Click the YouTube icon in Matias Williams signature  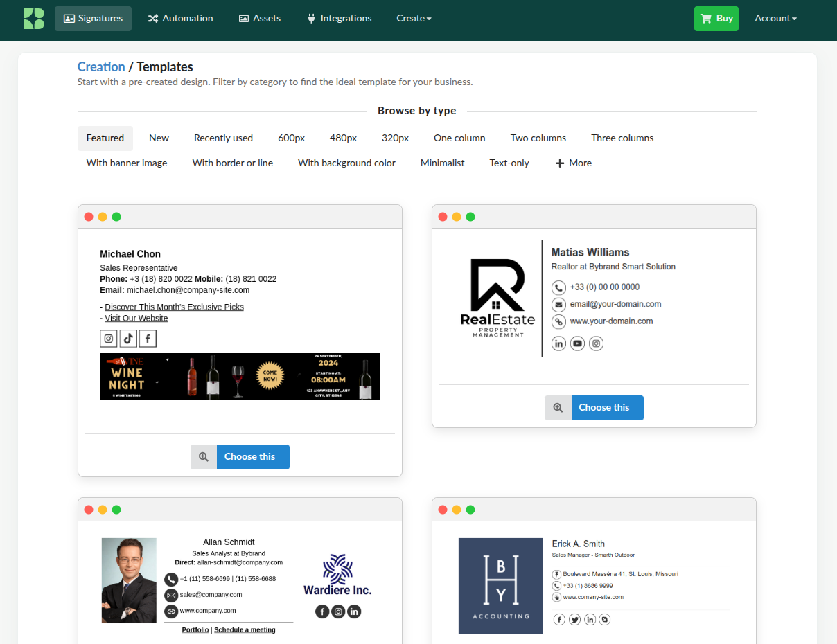[578, 343]
